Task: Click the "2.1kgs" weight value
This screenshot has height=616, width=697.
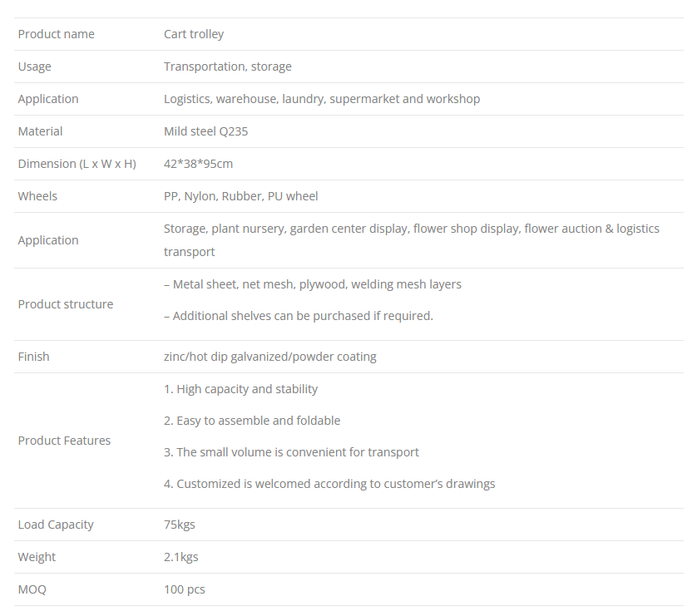Action: tap(180, 557)
